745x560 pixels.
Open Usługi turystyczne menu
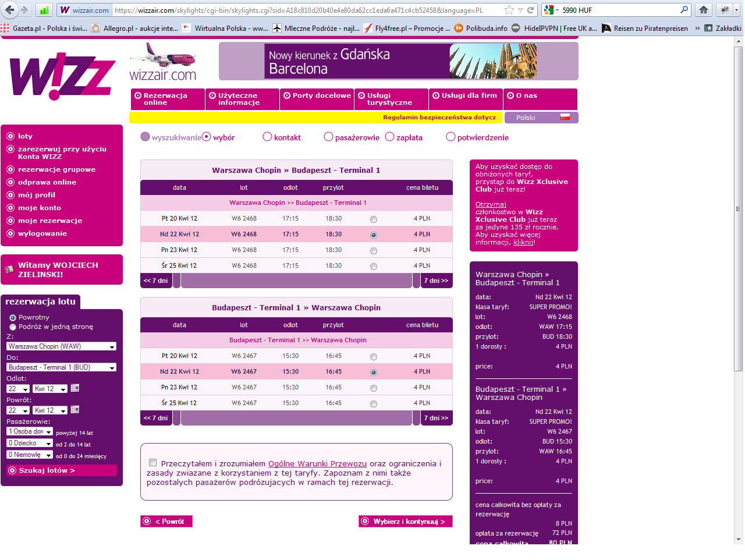pos(391,99)
